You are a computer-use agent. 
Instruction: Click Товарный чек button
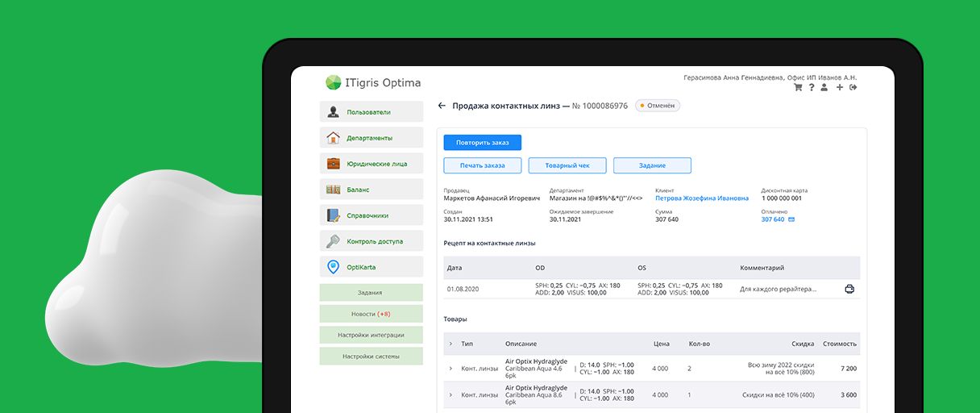coord(567,165)
